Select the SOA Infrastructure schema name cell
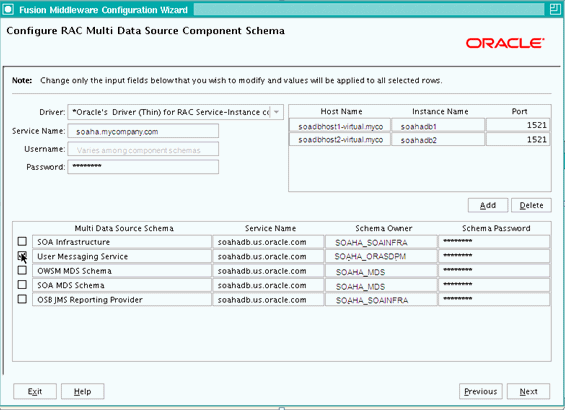The width and height of the screenshot is (565, 410). tap(122, 242)
